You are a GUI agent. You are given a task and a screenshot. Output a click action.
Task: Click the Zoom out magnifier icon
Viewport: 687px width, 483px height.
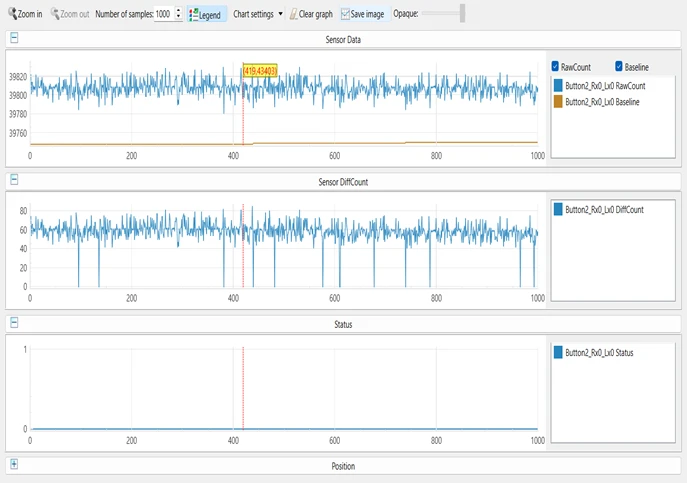[55, 15]
